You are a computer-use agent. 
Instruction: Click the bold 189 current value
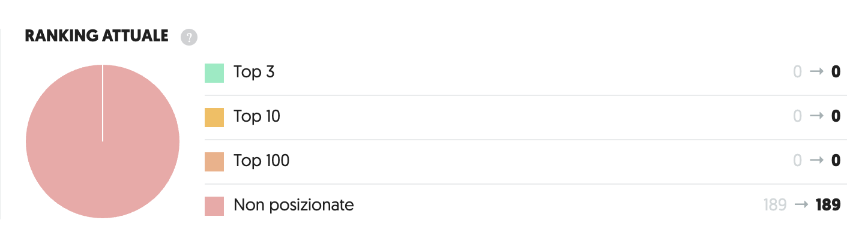pos(828,206)
